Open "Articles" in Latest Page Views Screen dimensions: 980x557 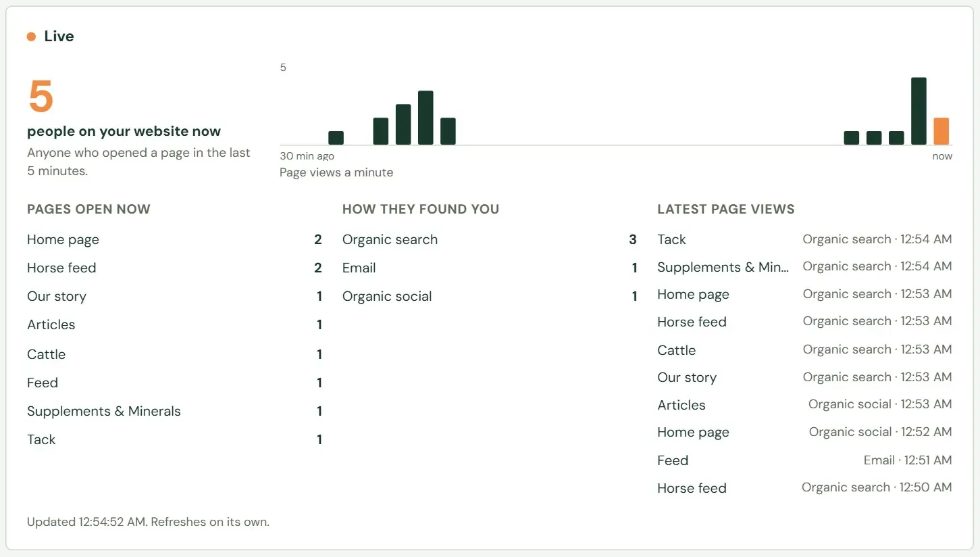681,405
